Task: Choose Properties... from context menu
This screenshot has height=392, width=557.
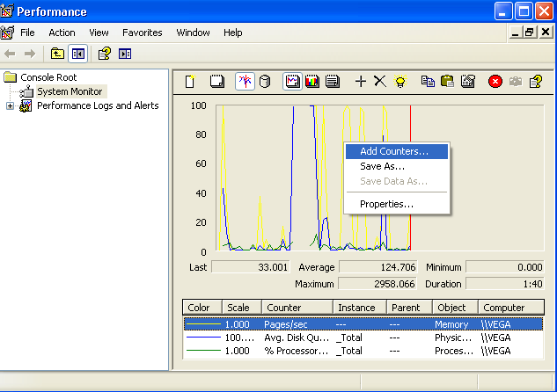Action: click(x=397, y=204)
